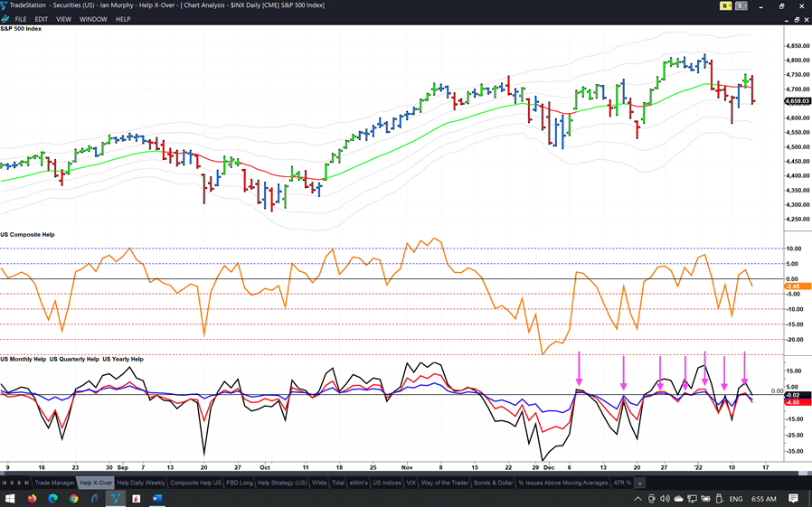The height and width of the screenshot is (507, 812).
Task: Add a new workspace tab with plus
Action: pyautogui.click(x=639, y=484)
